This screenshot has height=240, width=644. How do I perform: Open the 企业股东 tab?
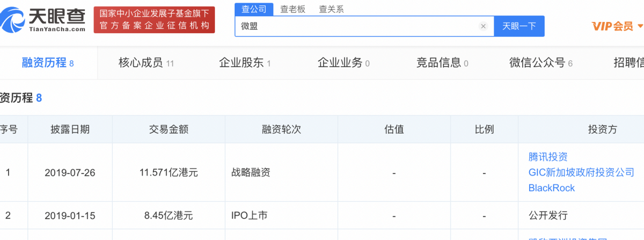245,63
